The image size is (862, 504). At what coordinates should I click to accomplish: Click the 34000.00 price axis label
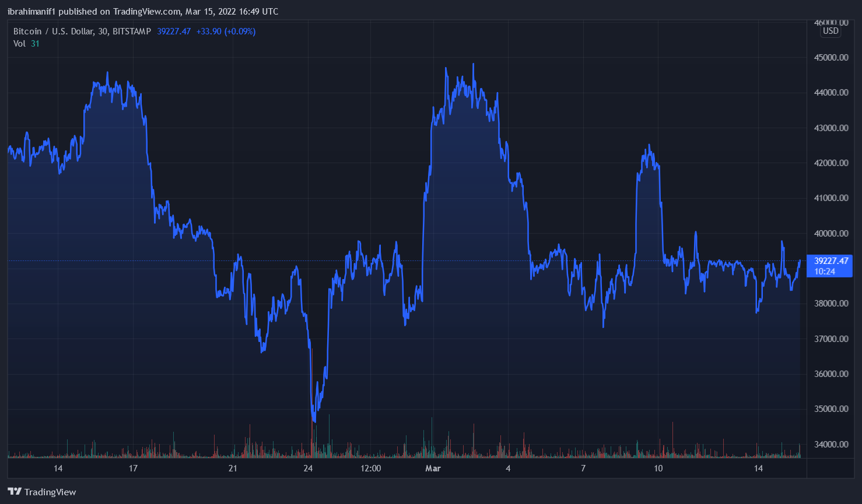pyautogui.click(x=831, y=445)
